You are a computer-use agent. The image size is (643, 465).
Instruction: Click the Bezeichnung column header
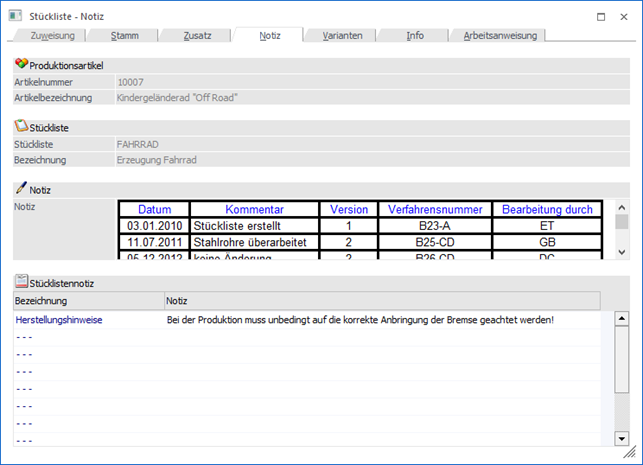pyautogui.click(x=88, y=300)
